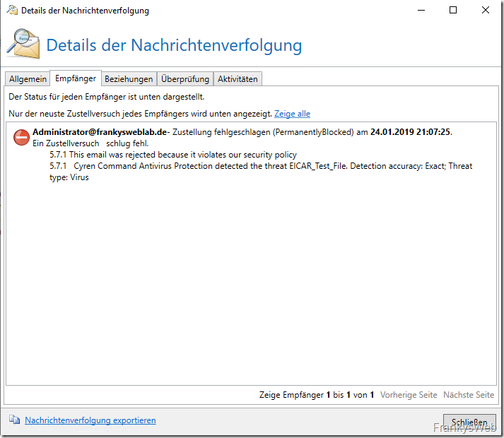Click the export icon beside the export link

pos(15,420)
